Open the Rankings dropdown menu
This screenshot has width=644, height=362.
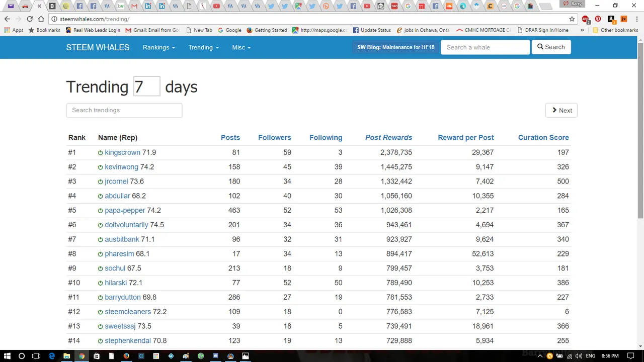coord(158,47)
